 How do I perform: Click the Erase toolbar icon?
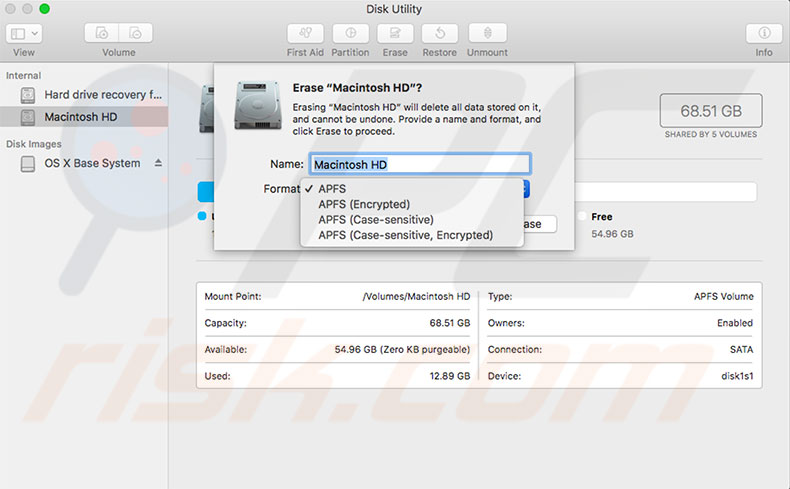pos(395,33)
